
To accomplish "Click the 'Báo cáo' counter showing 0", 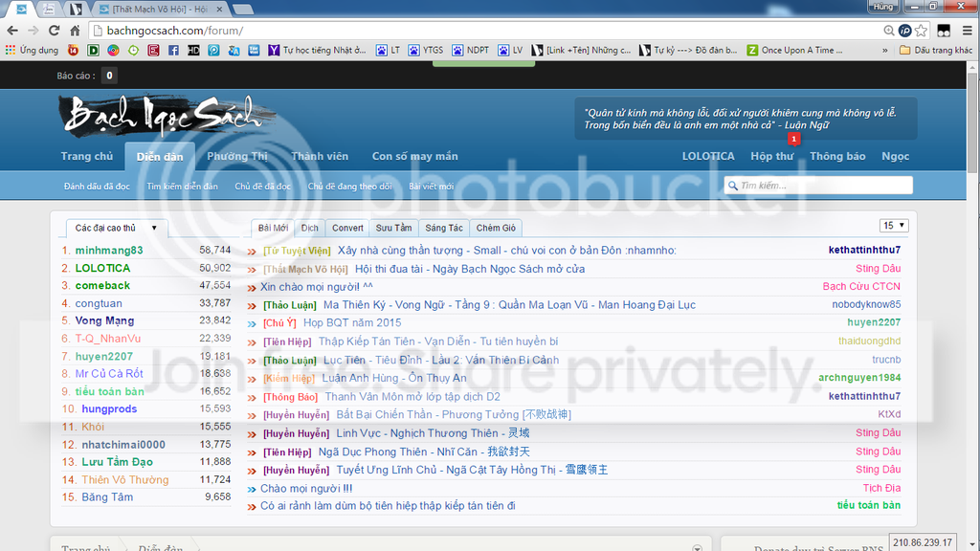I will pyautogui.click(x=109, y=76).
